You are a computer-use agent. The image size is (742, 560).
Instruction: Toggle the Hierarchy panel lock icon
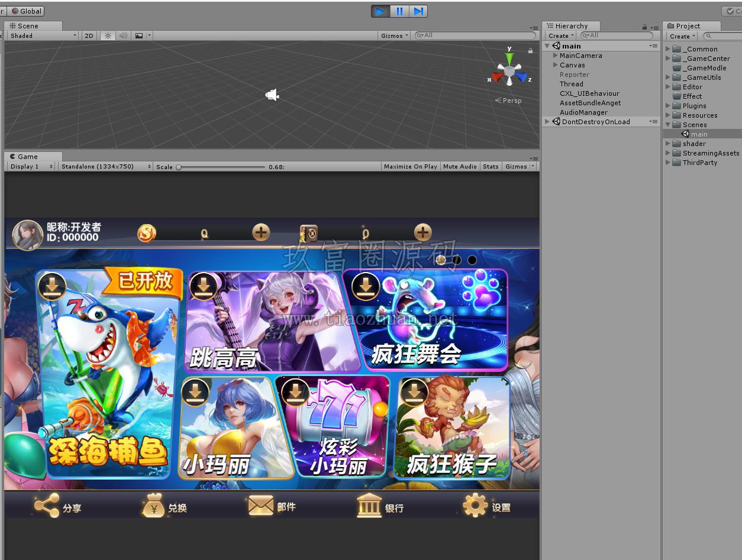pyautogui.click(x=644, y=27)
